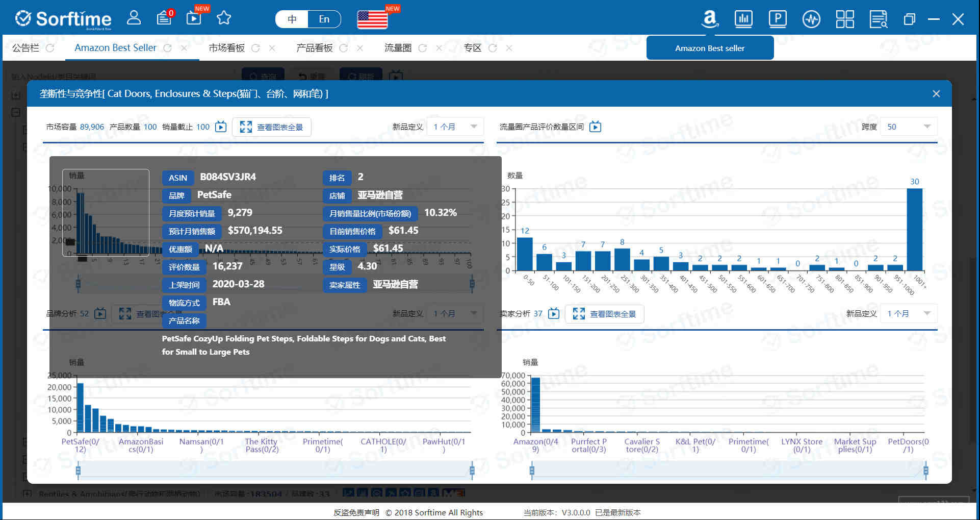The width and height of the screenshot is (980, 520).
Task: Click the PetSafe brand name in tooltip
Action: [x=214, y=194]
